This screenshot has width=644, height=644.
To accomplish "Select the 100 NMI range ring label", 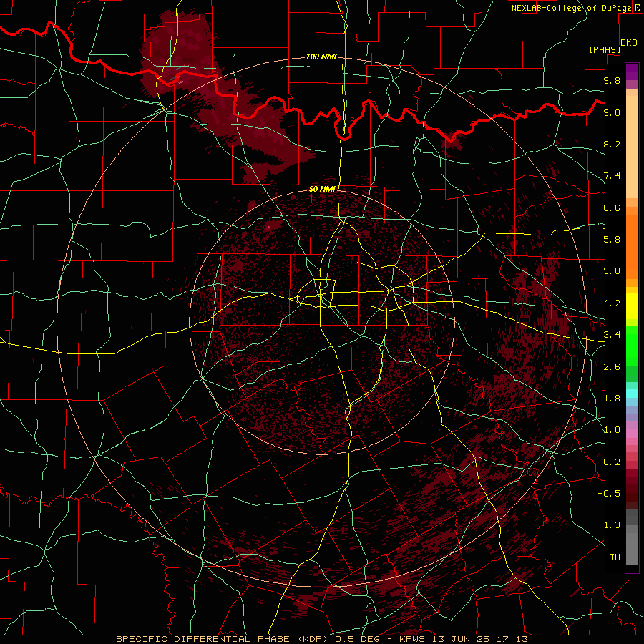I will pyautogui.click(x=321, y=57).
